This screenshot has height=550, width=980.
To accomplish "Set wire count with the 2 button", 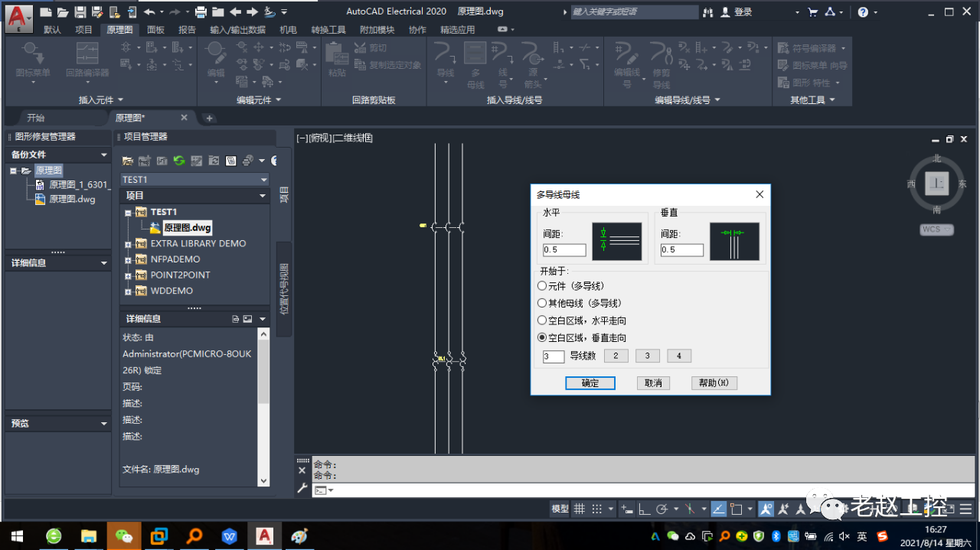I will [616, 356].
